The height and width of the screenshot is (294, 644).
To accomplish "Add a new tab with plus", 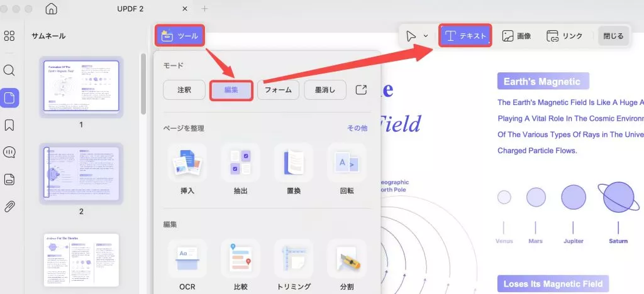I will pyautogui.click(x=204, y=9).
